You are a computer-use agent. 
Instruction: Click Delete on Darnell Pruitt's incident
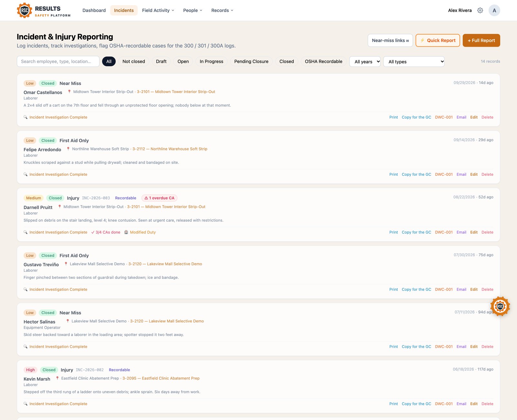tap(487, 232)
